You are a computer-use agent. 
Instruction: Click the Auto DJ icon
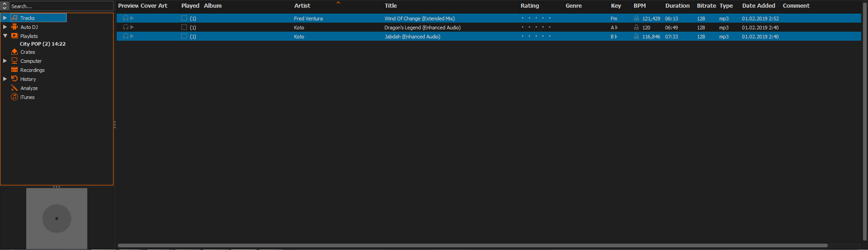click(14, 27)
